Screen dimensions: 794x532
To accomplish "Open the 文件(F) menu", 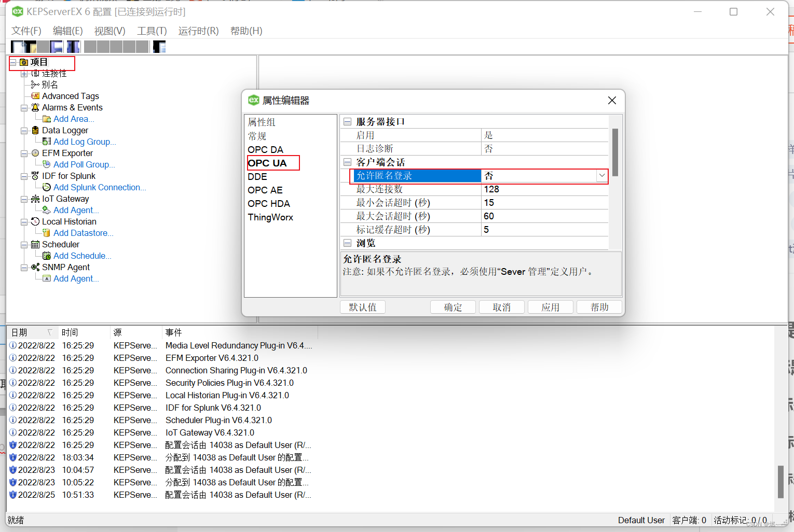I will (x=26, y=31).
